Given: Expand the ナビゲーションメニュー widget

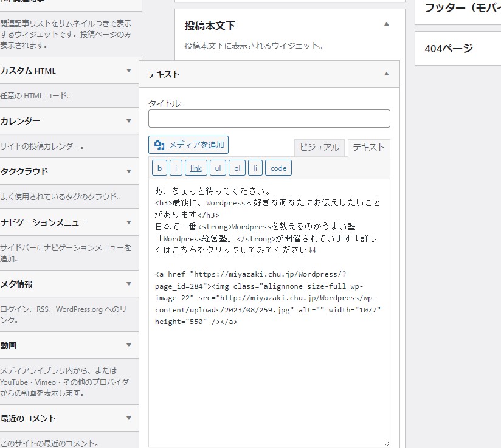Looking at the screenshot, I should pos(128,222).
